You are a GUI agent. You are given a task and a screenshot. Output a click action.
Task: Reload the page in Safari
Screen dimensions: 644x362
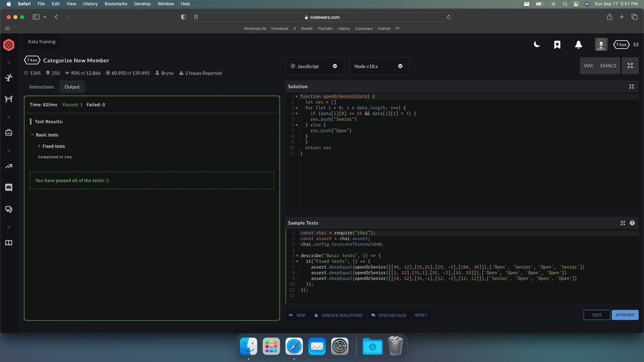(448, 17)
